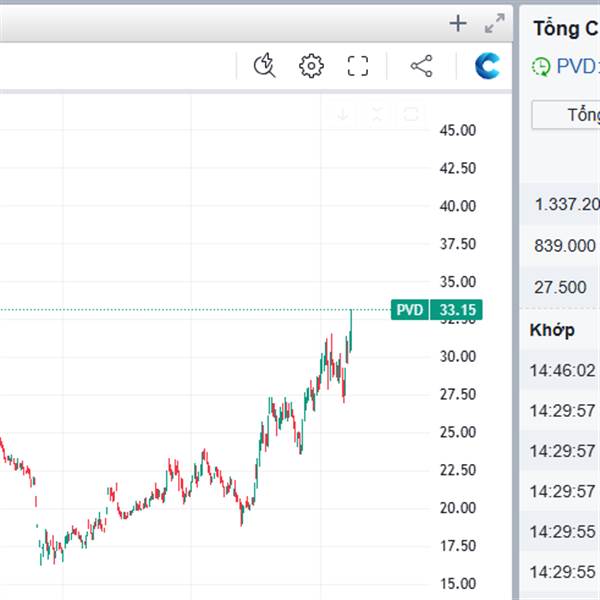Click the faint collapse pane button
600x600 pixels.
376,114
